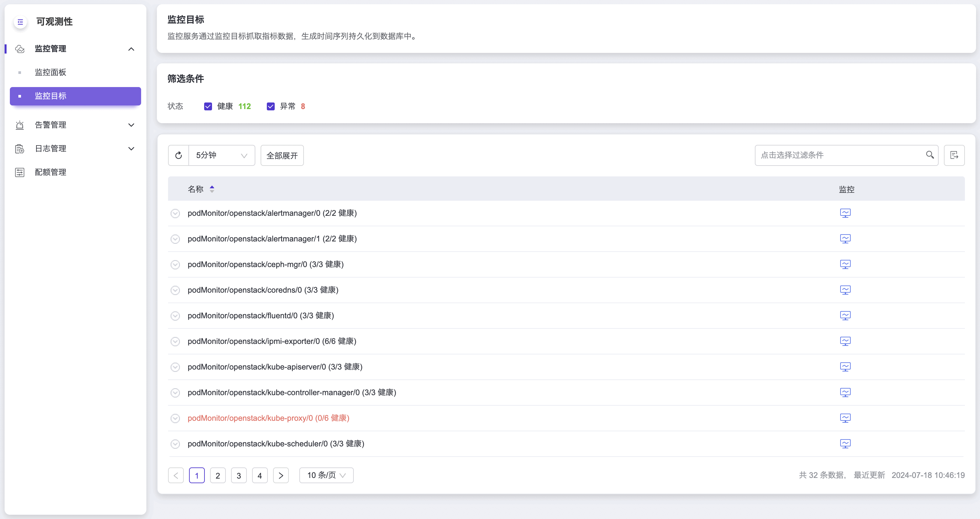Image resolution: width=980 pixels, height=519 pixels.
Task: Uncheck the 异常 status checkbox
Action: 270,107
